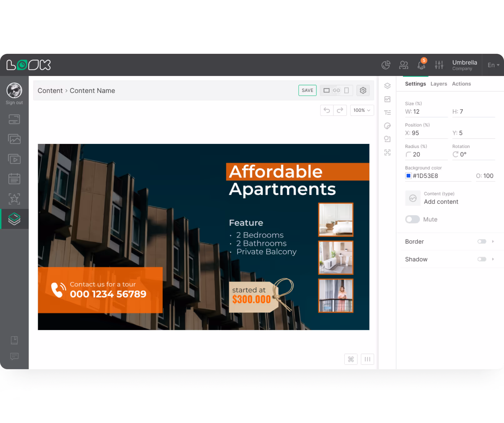The width and height of the screenshot is (504, 423).
Task: Turn on the Border toggle
Action: [481, 241]
